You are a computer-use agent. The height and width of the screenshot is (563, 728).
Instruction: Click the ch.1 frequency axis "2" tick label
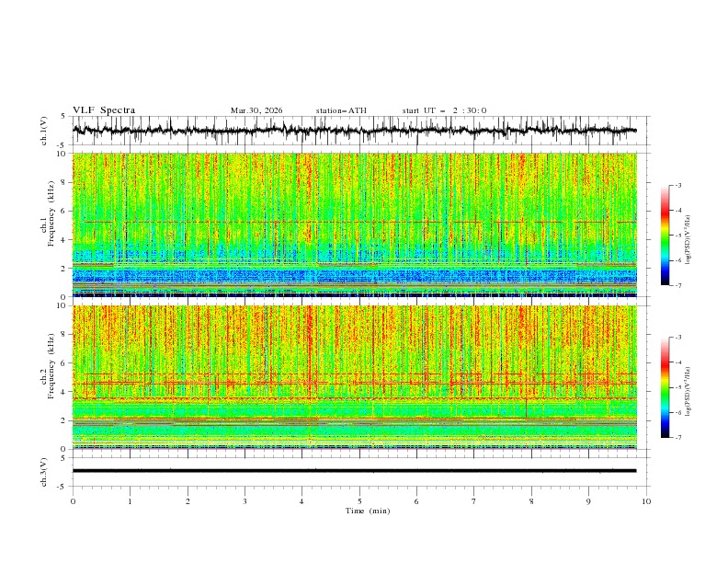point(63,269)
